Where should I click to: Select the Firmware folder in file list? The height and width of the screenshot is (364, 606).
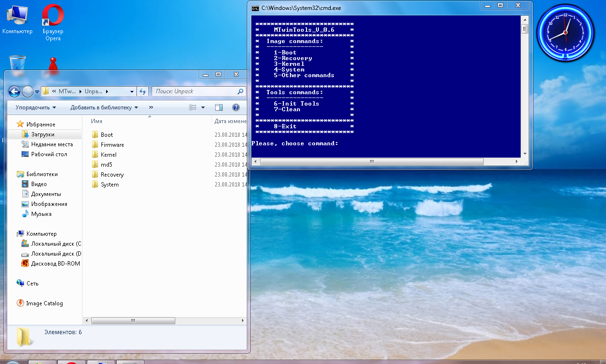[x=112, y=145]
